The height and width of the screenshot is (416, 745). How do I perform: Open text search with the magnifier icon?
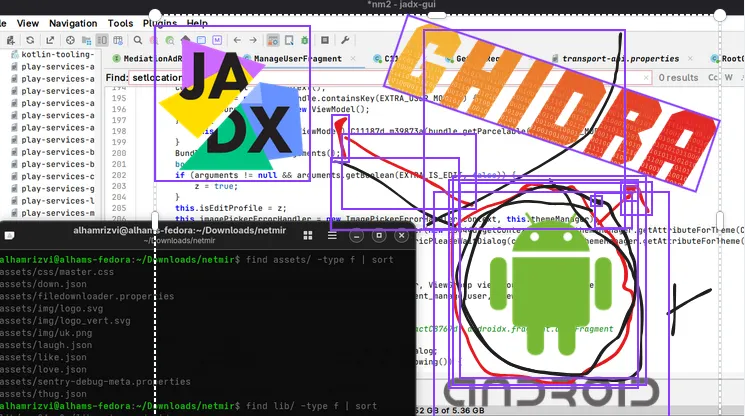(x=138, y=40)
